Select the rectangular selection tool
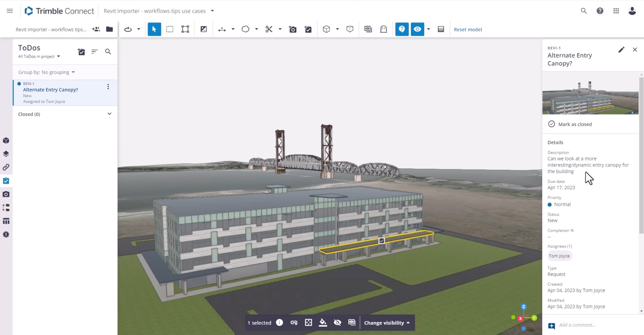Viewport: 644px width, 335px height. (x=170, y=29)
